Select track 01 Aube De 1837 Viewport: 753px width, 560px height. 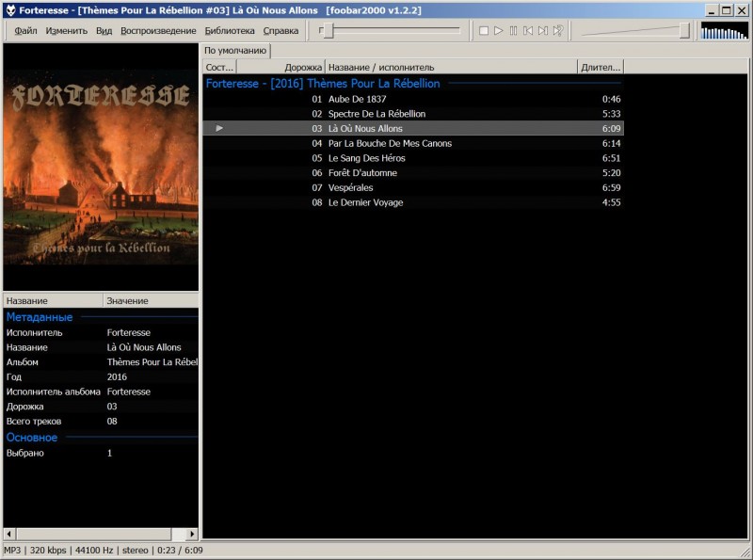pos(413,99)
